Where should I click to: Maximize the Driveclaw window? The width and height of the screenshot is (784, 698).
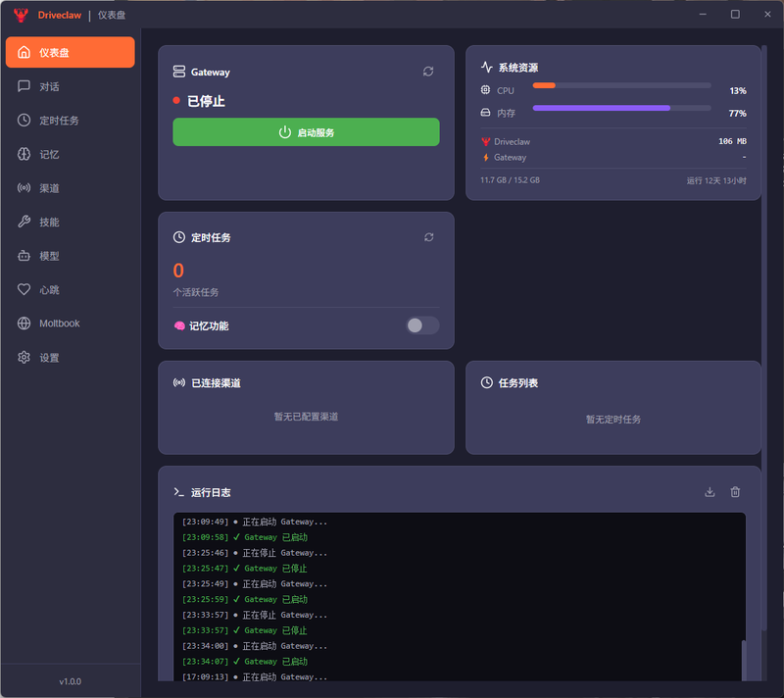735,14
